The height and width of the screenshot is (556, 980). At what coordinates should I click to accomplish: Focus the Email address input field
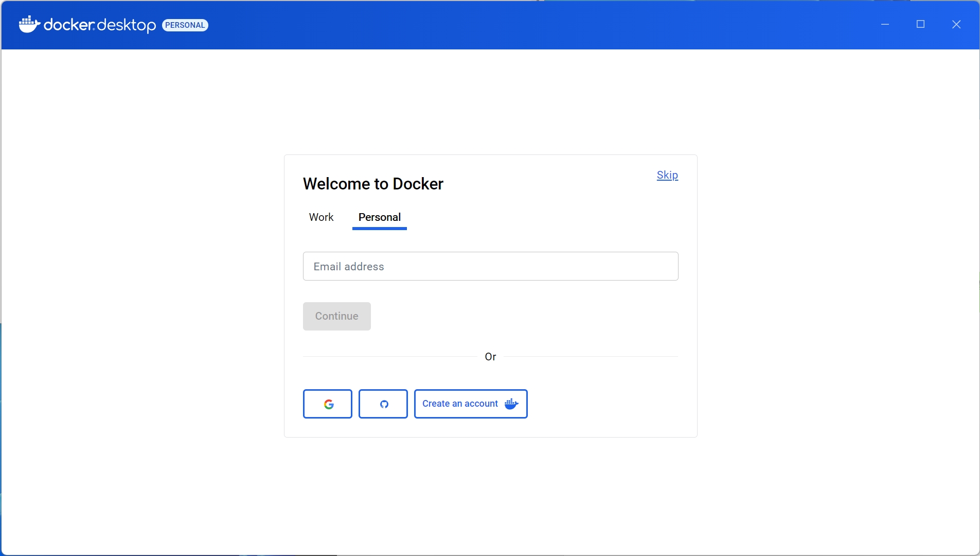tap(490, 266)
